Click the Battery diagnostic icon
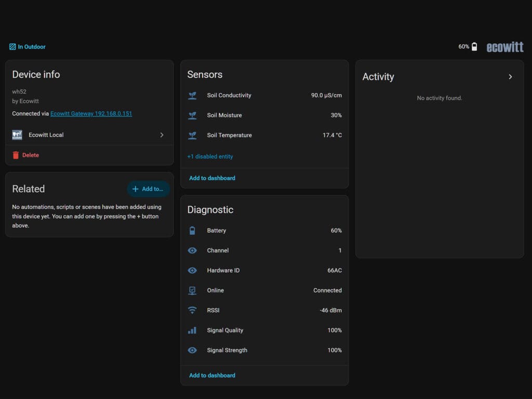The image size is (532, 399). click(192, 230)
